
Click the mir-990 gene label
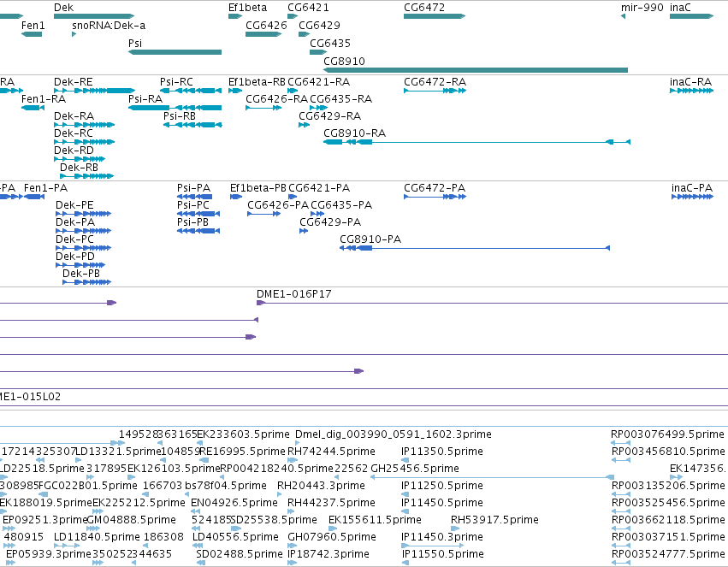click(x=642, y=8)
